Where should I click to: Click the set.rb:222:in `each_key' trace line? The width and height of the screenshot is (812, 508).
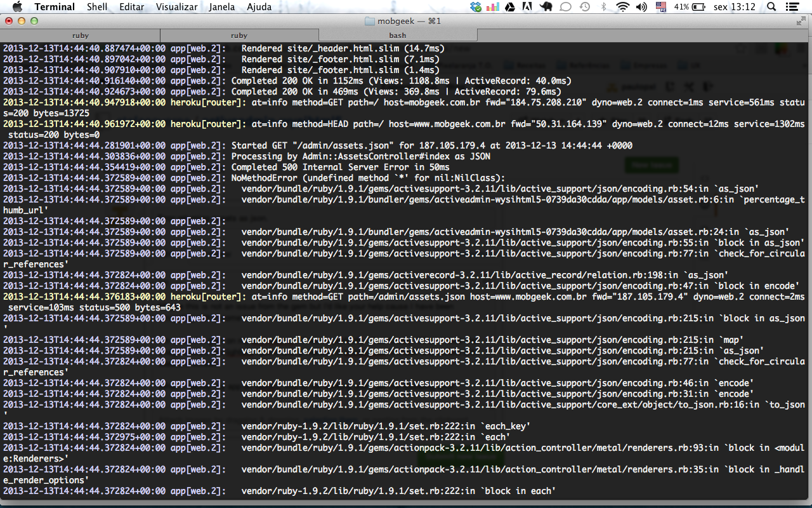[267, 426]
